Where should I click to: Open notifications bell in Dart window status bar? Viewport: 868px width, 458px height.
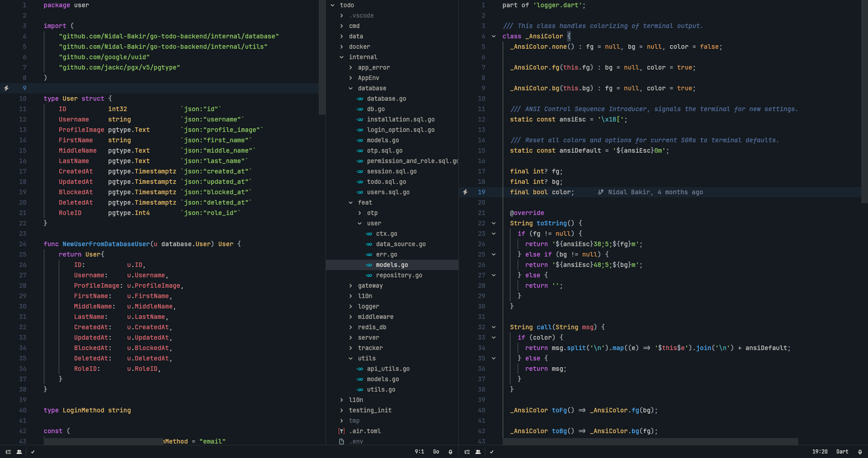[860, 452]
